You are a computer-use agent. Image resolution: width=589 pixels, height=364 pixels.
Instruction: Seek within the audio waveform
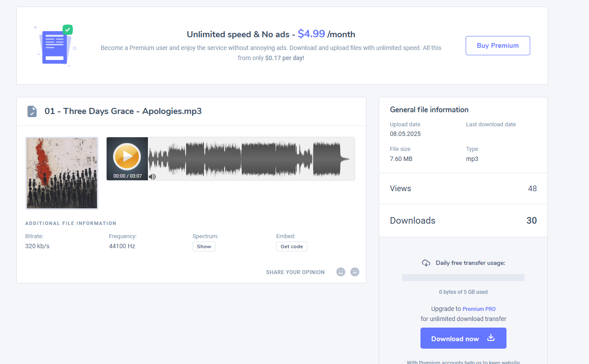coord(251,159)
